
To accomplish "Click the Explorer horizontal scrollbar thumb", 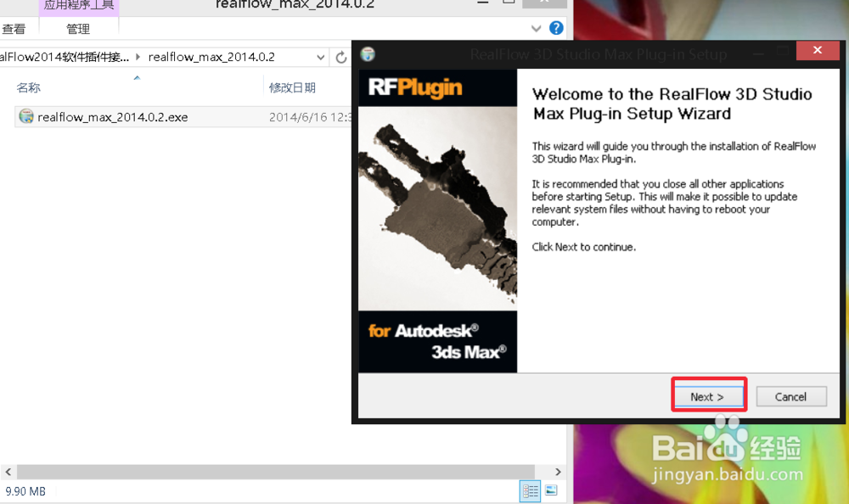I will point(276,472).
